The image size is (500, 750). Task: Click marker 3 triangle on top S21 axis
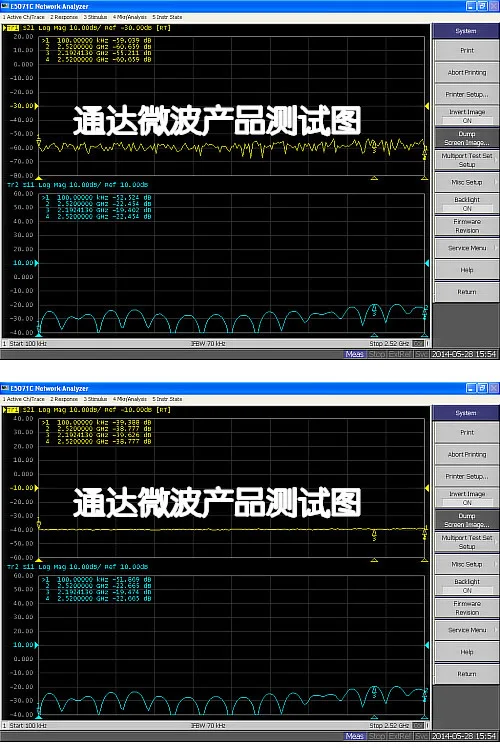click(374, 177)
